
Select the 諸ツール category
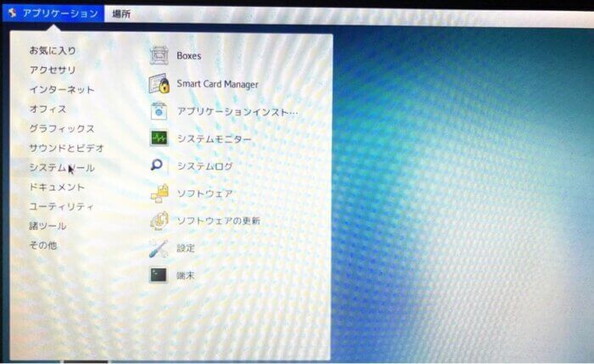pos(48,226)
